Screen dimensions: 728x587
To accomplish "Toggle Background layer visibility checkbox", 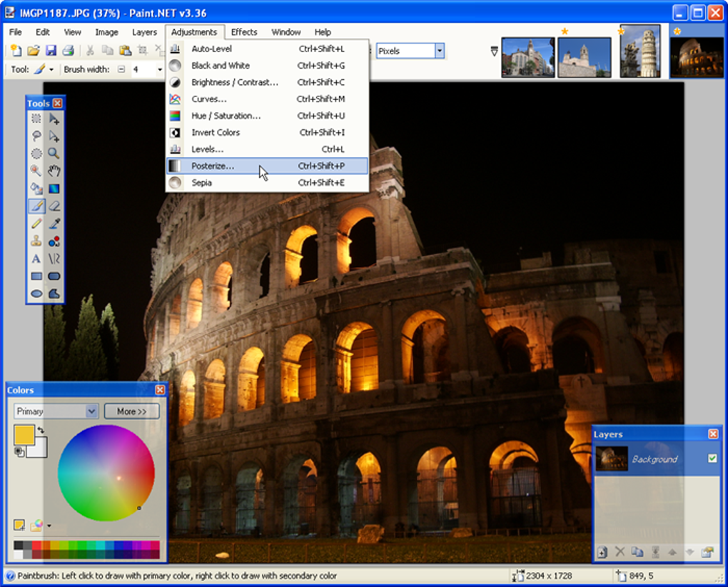I will coord(712,458).
